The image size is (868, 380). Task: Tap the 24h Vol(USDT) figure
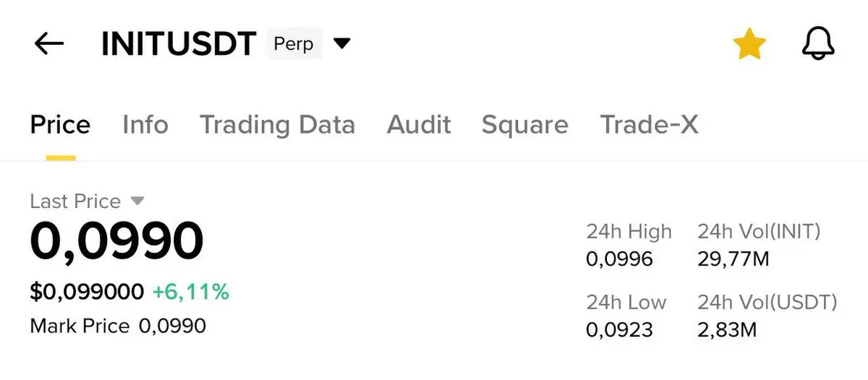coord(727,330)
